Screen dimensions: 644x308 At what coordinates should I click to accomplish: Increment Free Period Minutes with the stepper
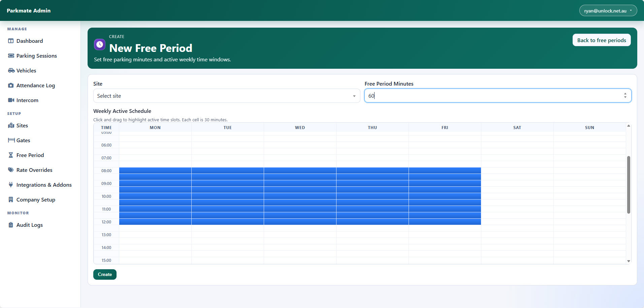(x=626, y=94)
